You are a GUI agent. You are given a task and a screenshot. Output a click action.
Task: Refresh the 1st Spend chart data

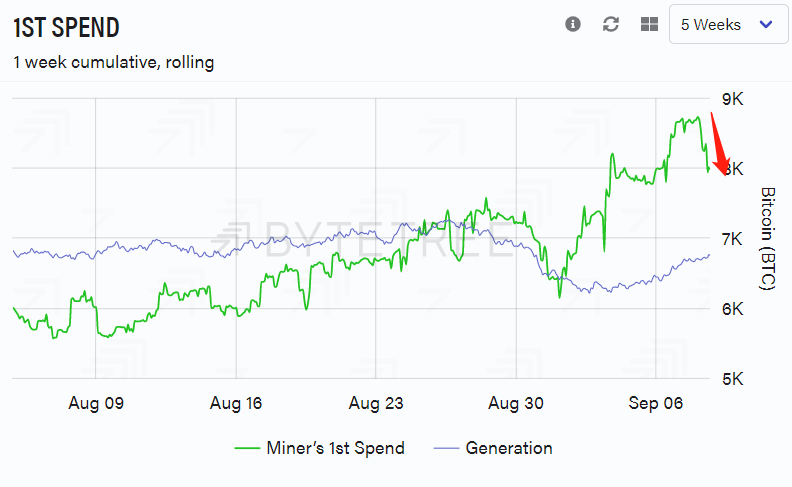click(611, 24)
